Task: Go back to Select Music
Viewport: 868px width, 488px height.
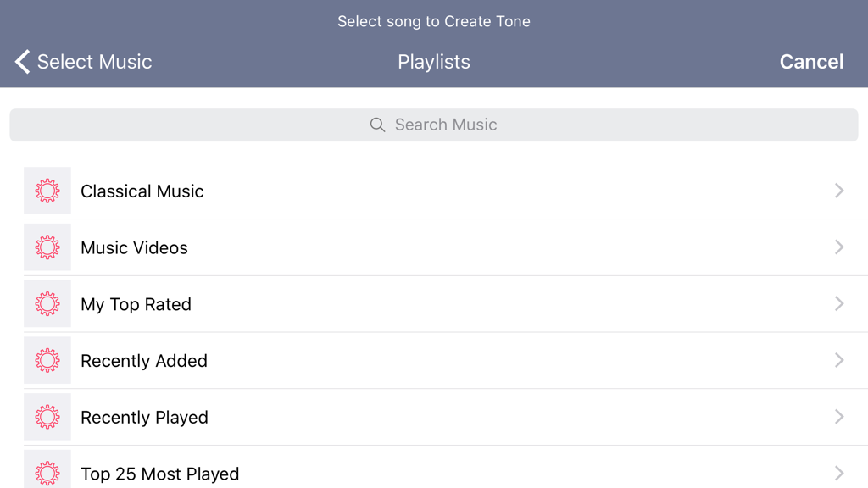Action: click(x=82, y=61)
